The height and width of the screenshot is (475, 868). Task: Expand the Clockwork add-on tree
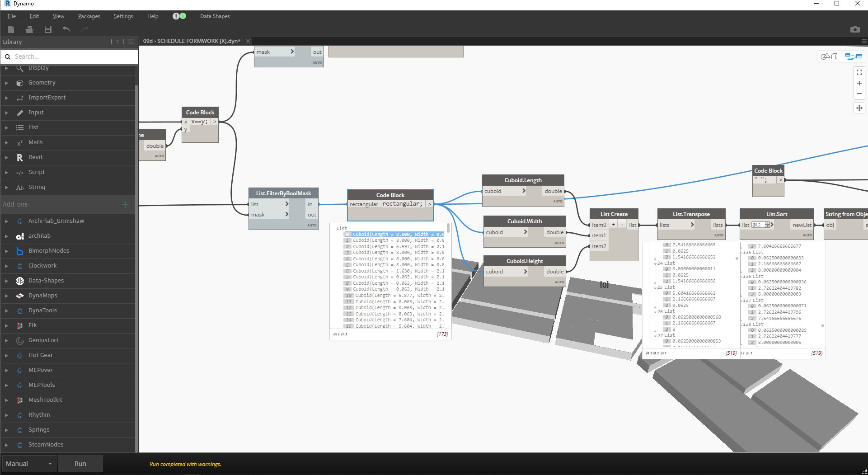6,266
